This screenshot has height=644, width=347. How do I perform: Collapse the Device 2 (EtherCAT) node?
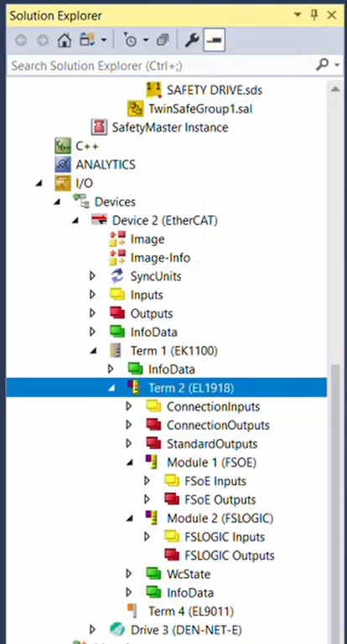[x=75, y=220]
